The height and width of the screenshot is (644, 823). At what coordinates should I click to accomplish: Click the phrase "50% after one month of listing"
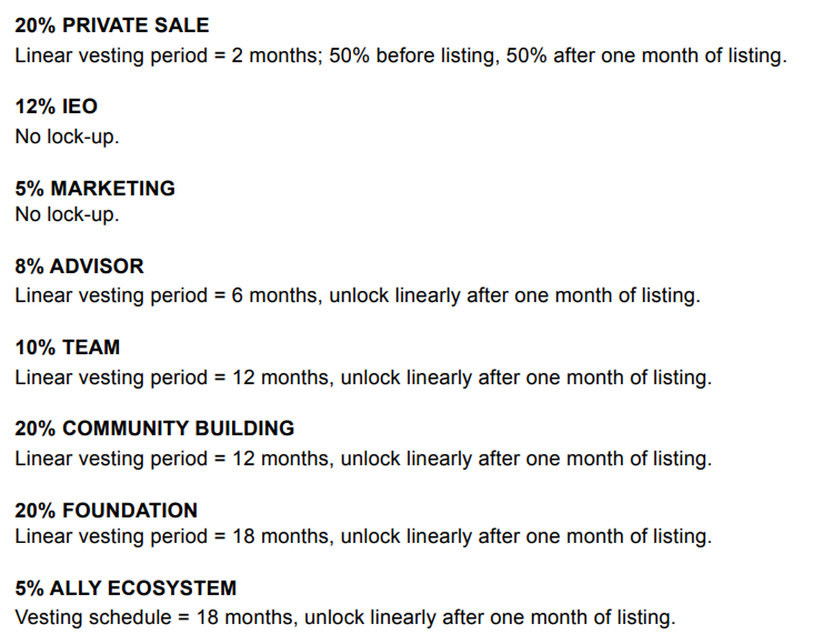point(645,56)
